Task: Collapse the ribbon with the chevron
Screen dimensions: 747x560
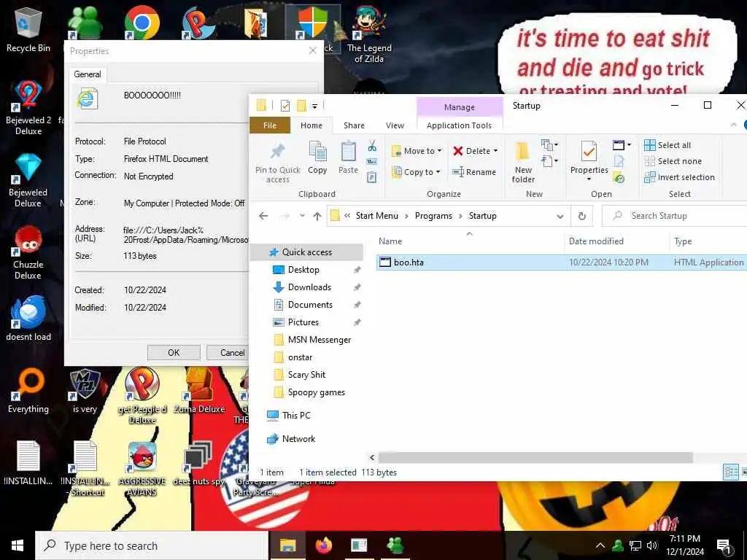Action: click(x=733, y=125)
